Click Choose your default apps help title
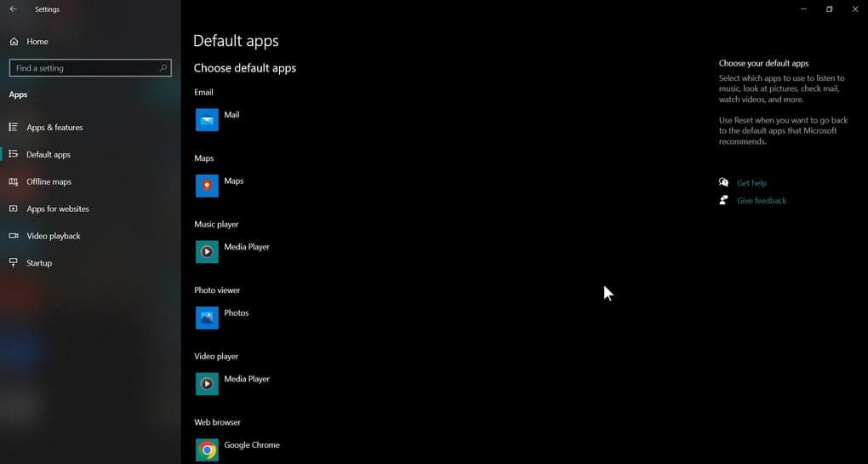 764,64
